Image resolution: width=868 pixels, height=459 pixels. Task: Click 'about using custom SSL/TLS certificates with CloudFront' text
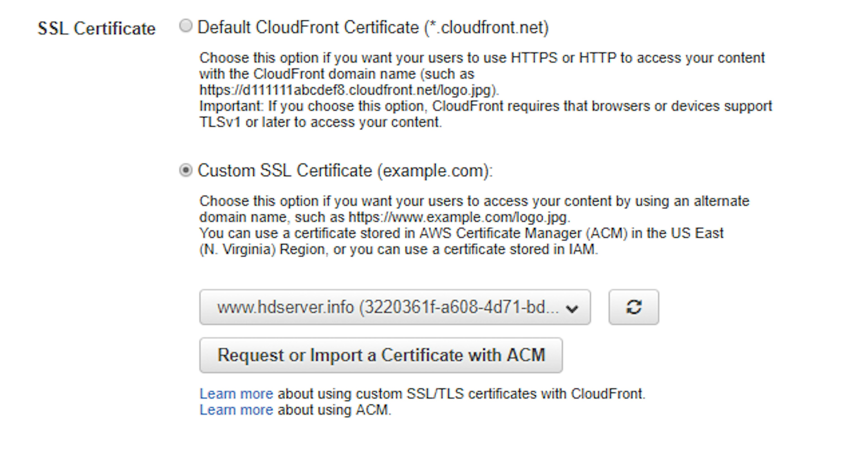(461, 394)
